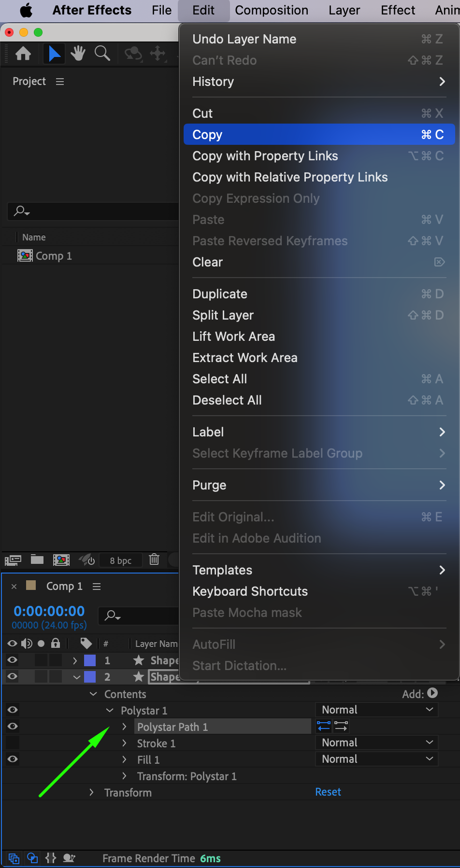The image size is (460, 868).
Task: Select the Home icon in toolbar
Action: (23, 54)
